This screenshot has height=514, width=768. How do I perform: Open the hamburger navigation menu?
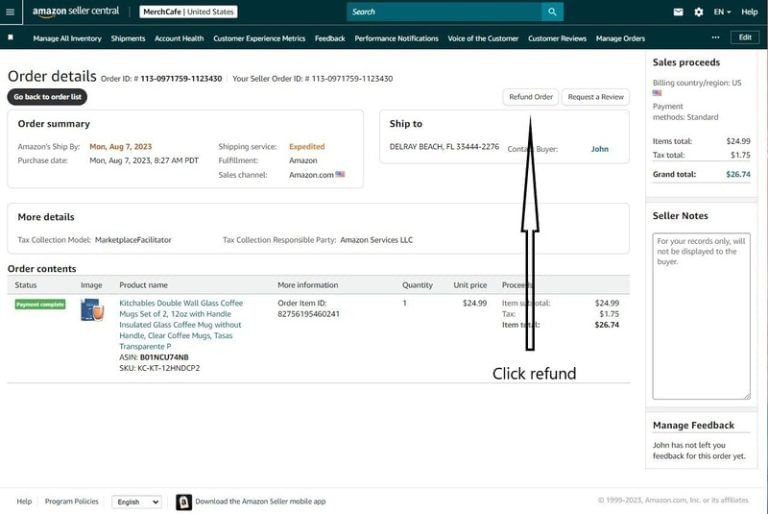tap(10, 12)
